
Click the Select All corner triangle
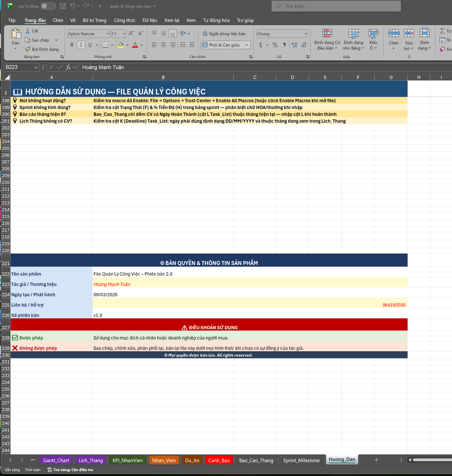7,77
